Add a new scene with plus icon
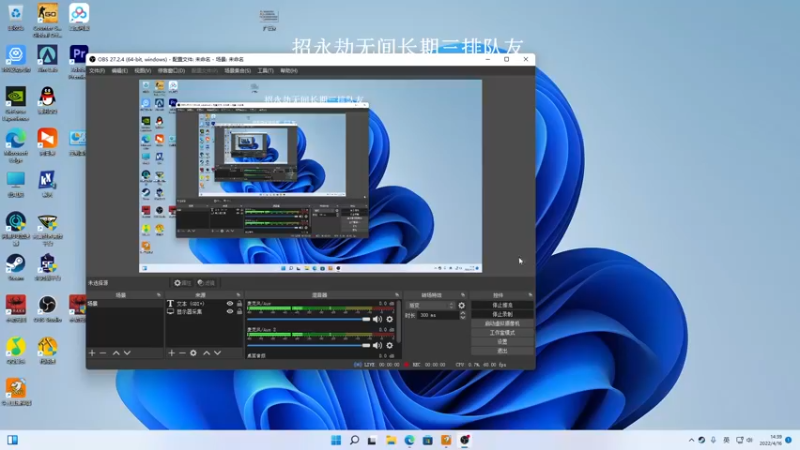This screenshot has height=450, width=800. click(x=92, y=353)
